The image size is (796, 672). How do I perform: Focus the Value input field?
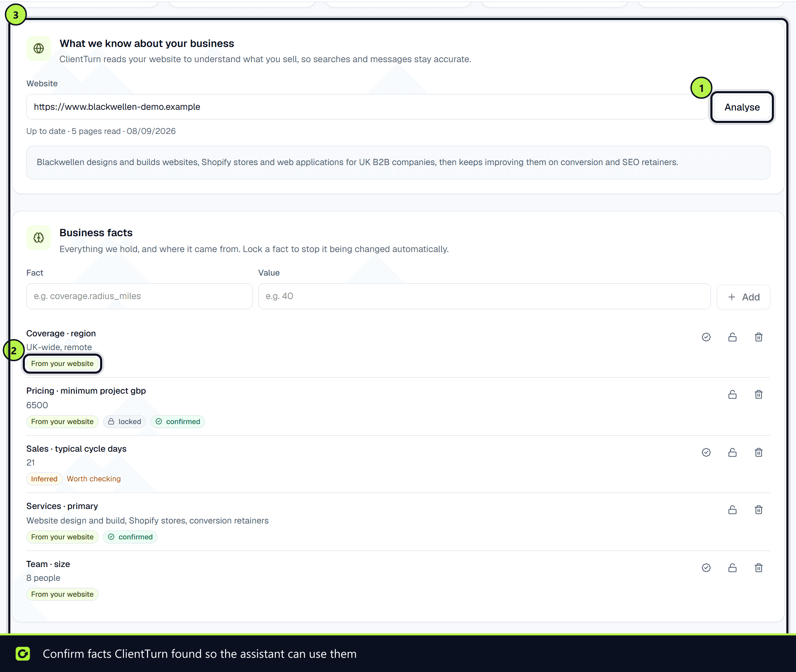[484, 296]
